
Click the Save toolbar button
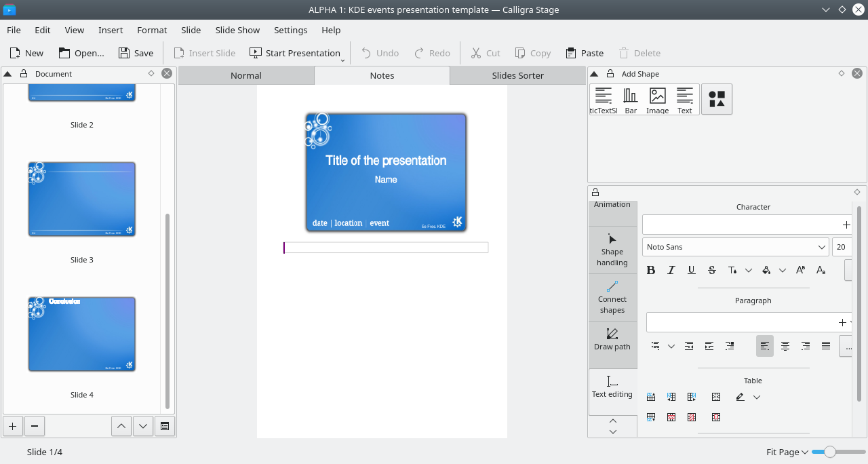tap(136, 53)
